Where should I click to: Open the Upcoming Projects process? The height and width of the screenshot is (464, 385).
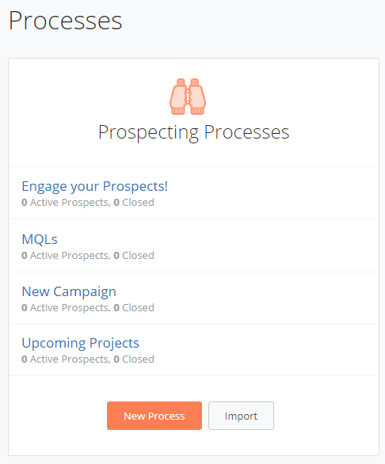[x=80, y=343]
